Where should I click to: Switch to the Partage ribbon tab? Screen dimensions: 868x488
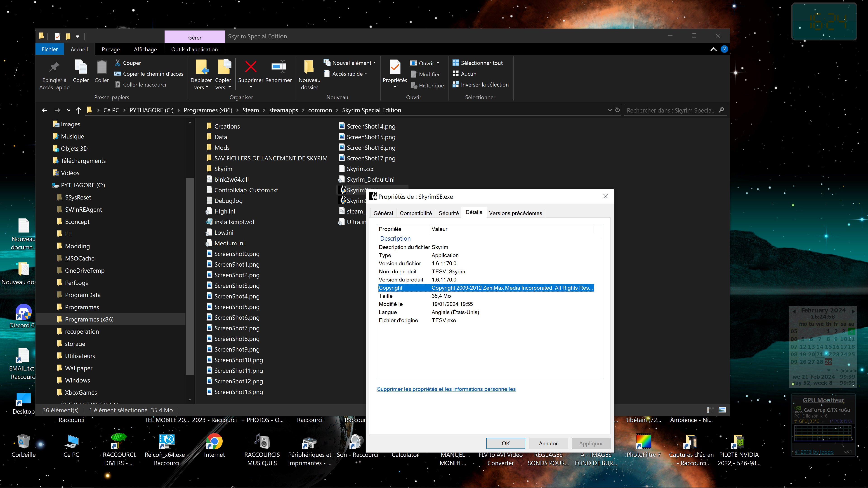[x=111, y=49]
